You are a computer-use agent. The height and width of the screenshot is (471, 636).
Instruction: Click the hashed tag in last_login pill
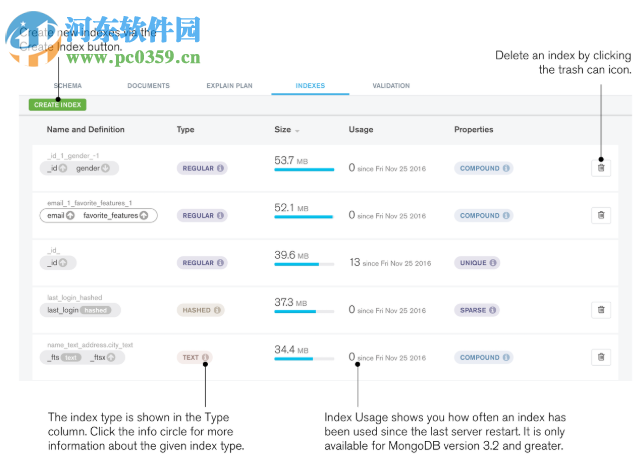(95, 310)
